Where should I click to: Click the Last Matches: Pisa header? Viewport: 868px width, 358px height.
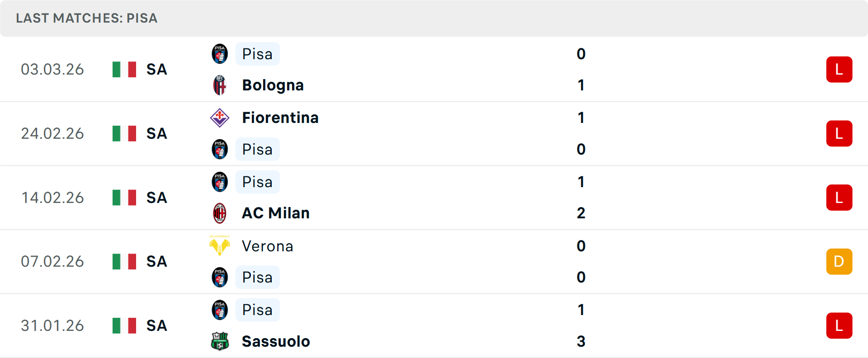[x=87, y=18]
